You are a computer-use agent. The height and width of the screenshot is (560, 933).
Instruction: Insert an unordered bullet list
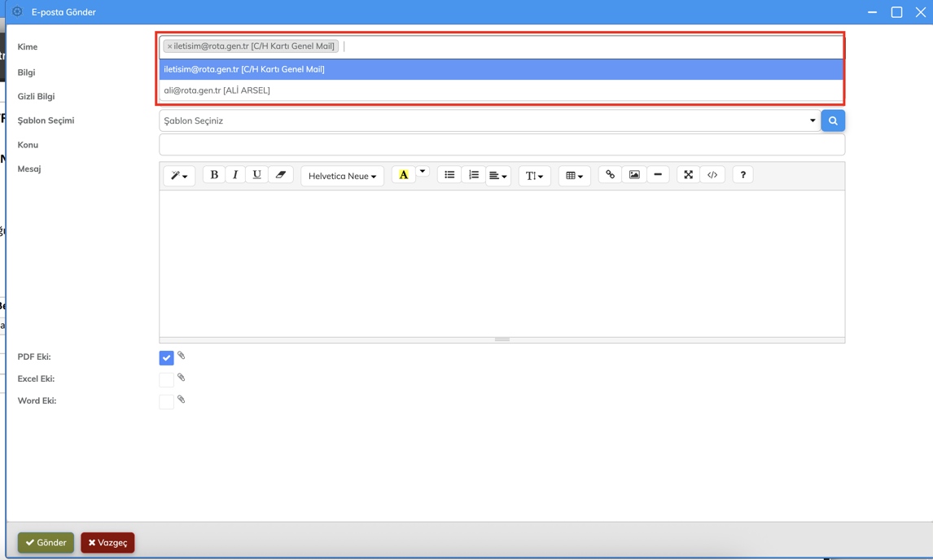tap(449, 175)
